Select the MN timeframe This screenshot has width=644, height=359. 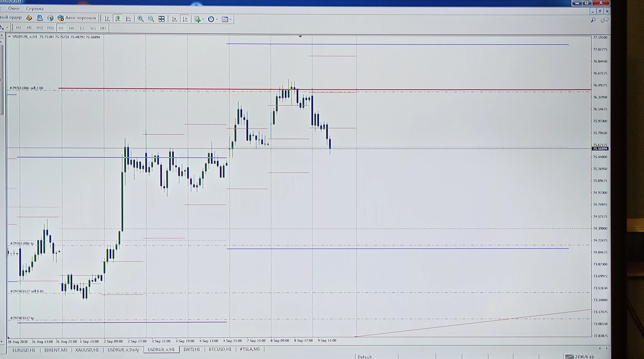(x=103, y=28)
